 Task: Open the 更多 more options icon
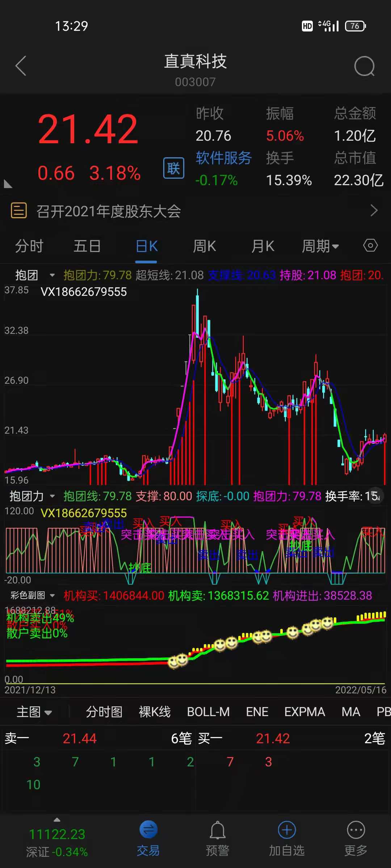click(356, 830)
